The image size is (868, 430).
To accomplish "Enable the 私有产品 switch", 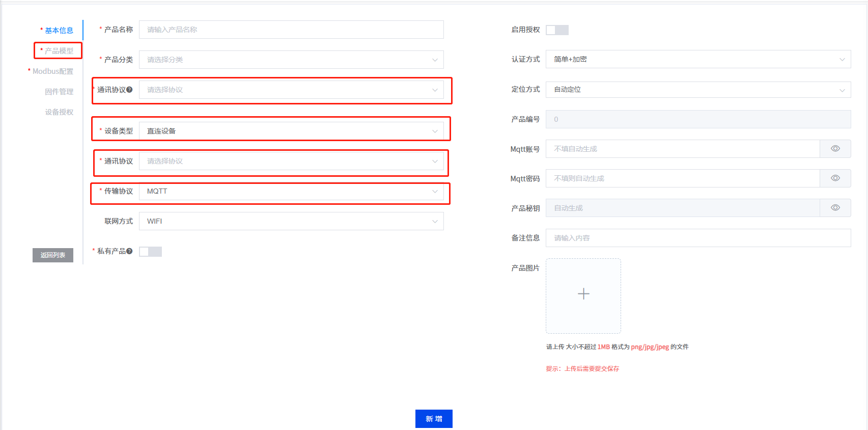I will coord(150,252).
